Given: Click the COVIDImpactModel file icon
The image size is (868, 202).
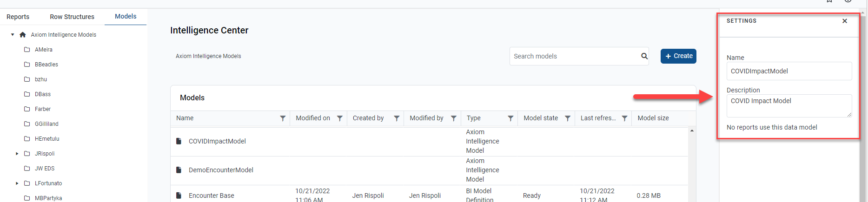Looking at the screenshot, I should pos(179,141).
